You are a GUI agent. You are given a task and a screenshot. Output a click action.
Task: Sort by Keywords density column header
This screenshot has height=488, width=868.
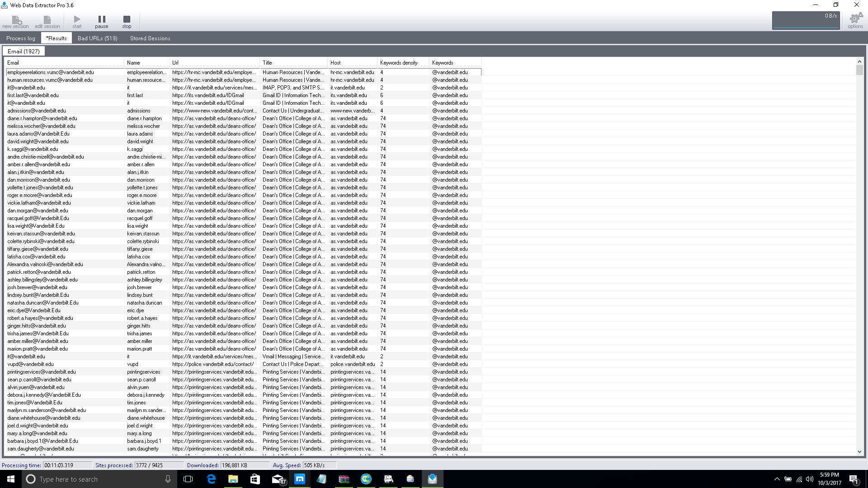click(402, 63)
